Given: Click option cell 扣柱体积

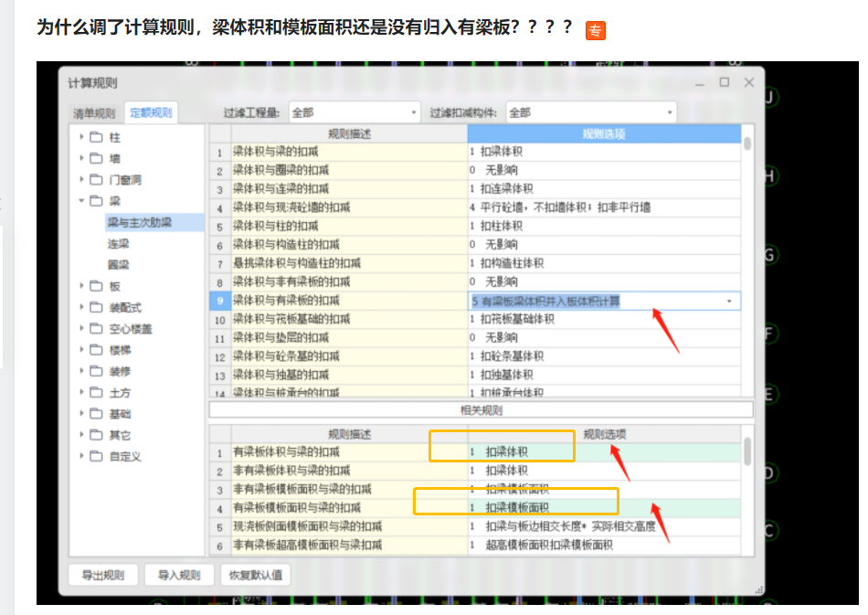Looking at the screenshot, I should (604, 226).
